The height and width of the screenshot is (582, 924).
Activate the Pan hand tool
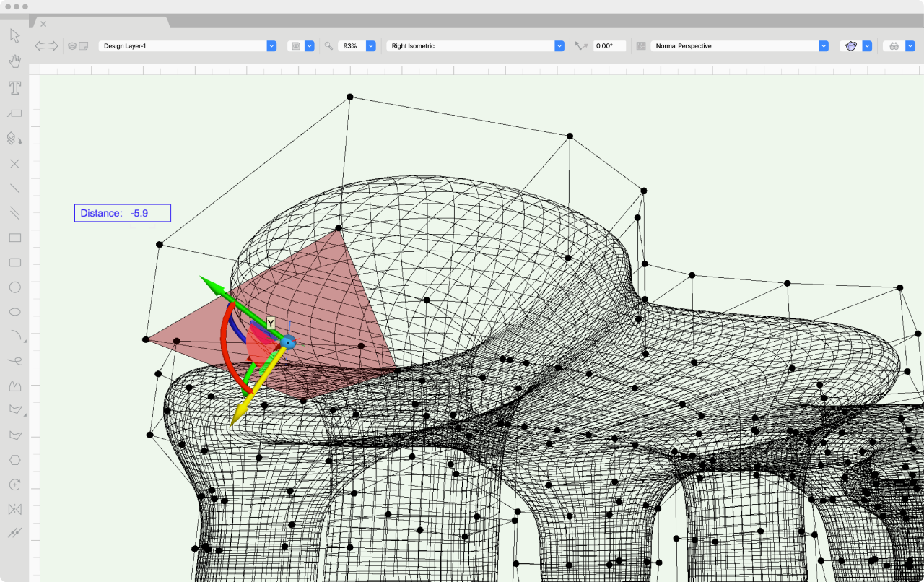[x=14, y=62]
